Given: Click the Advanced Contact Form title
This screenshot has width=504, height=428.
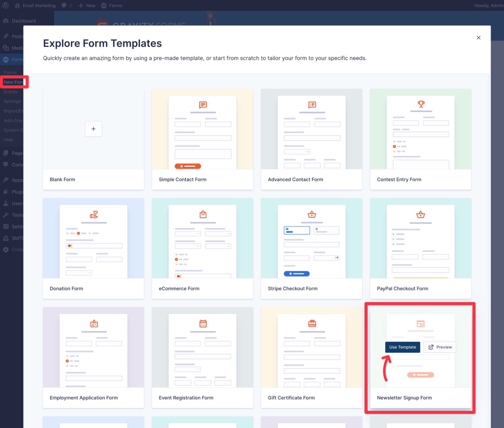Looking at the screenshot, I should click(x=296, y=180).
